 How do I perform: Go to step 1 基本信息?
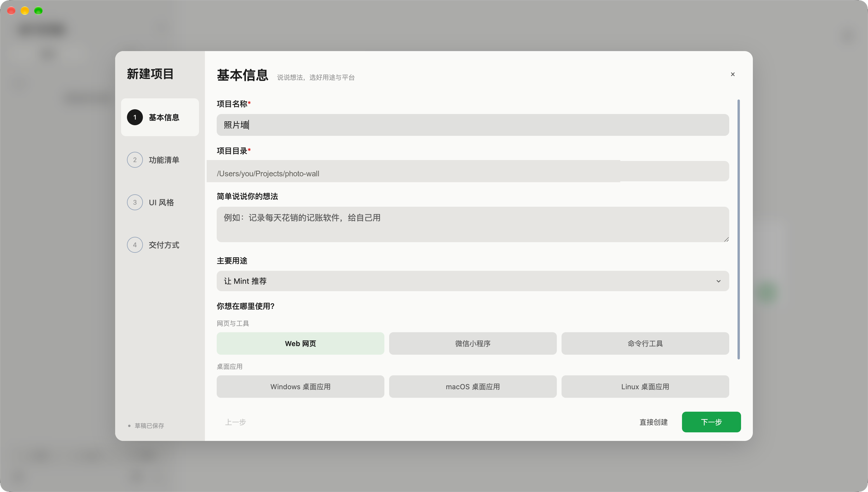tap(160, 117)
